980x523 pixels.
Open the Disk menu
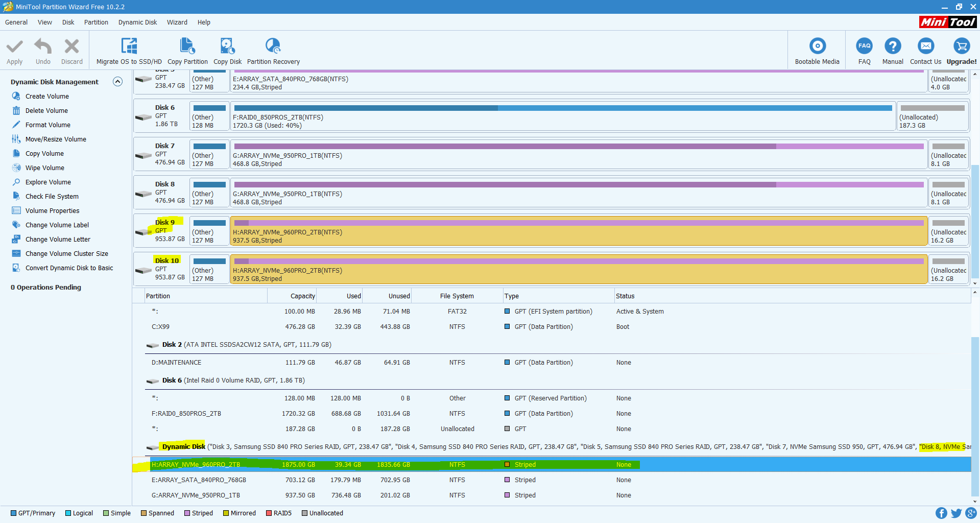(68, 22)
